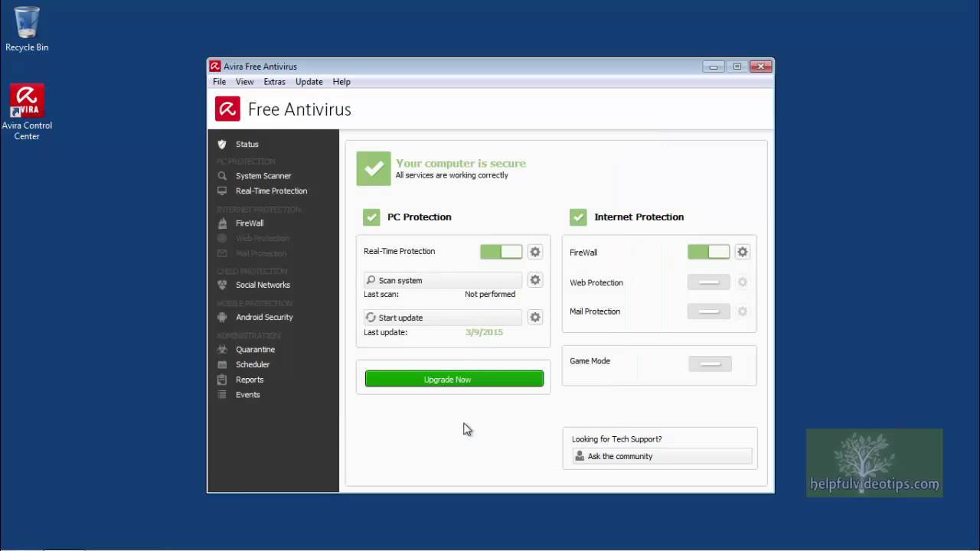
Task: Click Ask the community button
Action: coord(662,456)
